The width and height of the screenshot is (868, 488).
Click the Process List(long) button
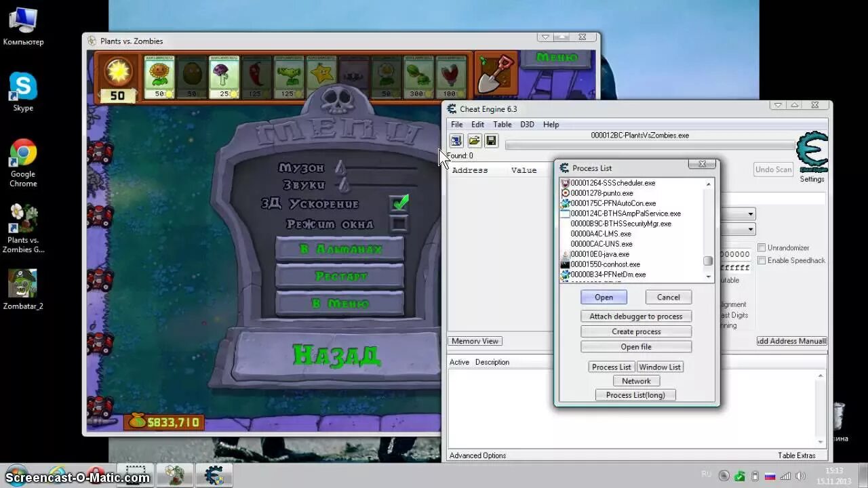point(635,394)
